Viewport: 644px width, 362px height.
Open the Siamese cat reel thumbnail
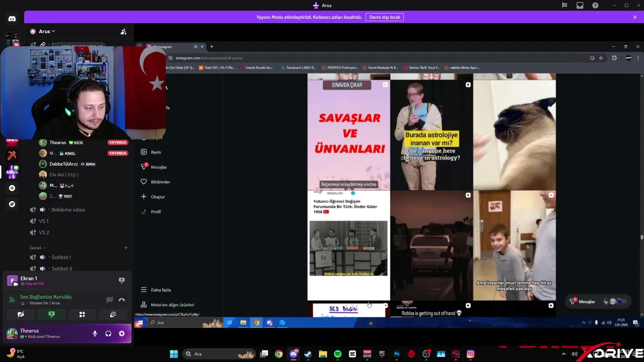click(x=515, y=135)
